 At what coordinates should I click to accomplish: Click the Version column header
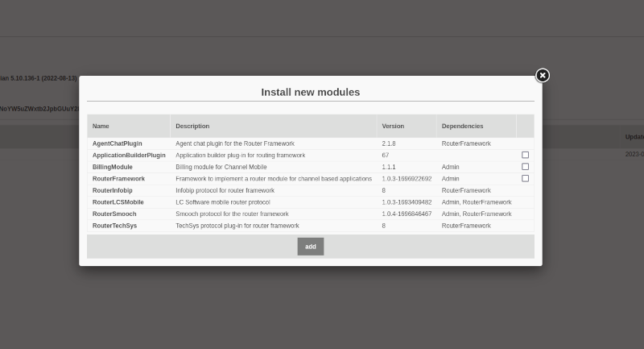(393, 127)
